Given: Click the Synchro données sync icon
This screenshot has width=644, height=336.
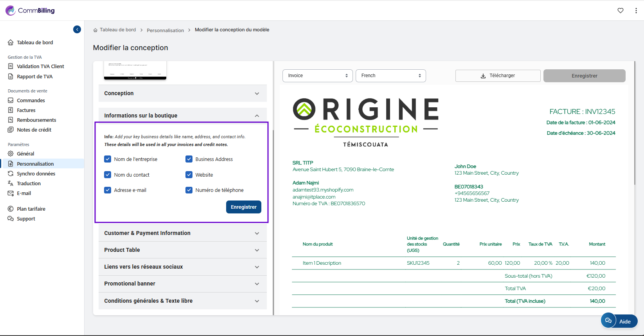Looking at the screenshot, I should click(11, 173).
